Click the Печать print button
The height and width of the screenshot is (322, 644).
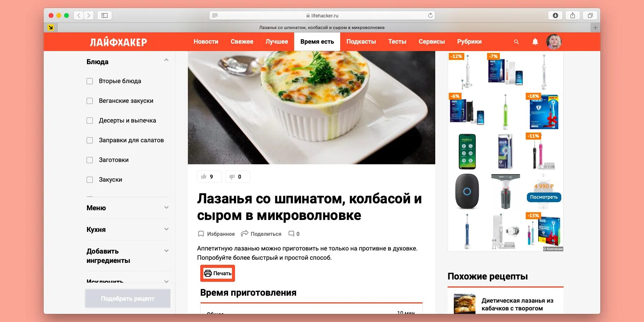[218, 273]
